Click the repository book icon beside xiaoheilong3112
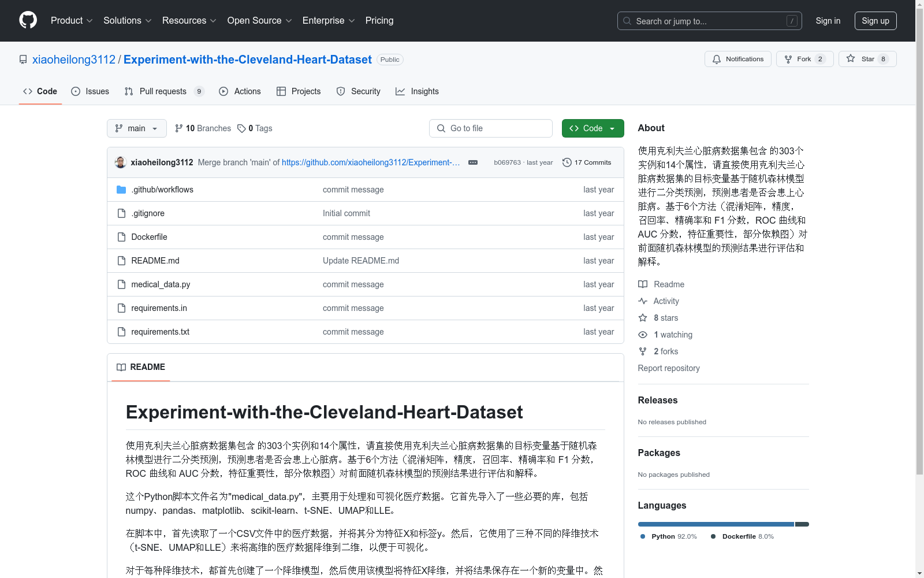Image resolution: width=924 pixels, height=578 pixels. coord(23,60)
